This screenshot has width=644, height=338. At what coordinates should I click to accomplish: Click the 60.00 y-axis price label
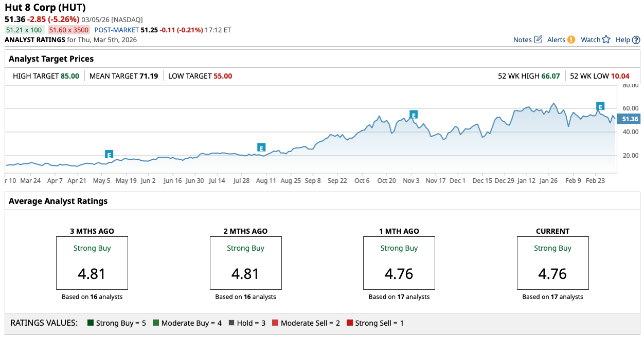tap(630, 108)
